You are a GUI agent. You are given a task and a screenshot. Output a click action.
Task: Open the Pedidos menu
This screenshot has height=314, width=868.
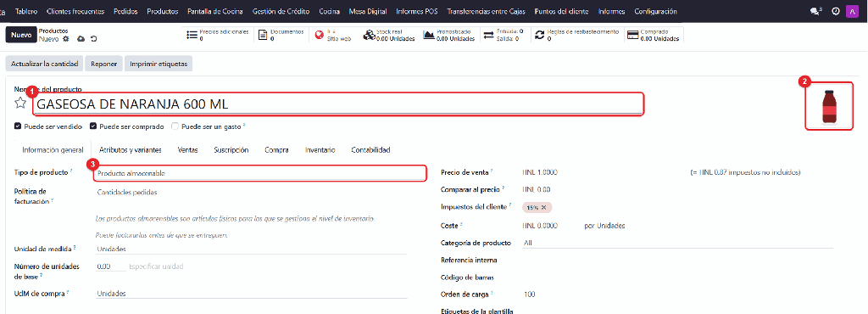coord(125,11)
